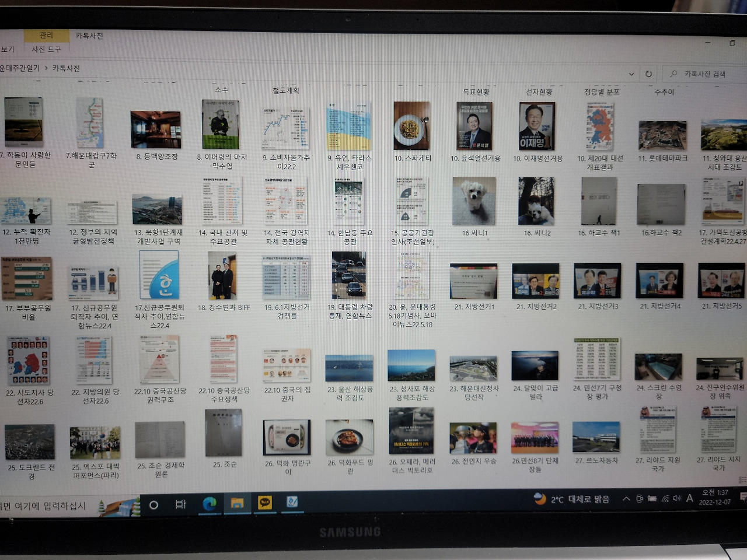747x560 pixels.
Task: Select the 8. 이어령의 마지막수업 book cover
Action: click(221, 124)
